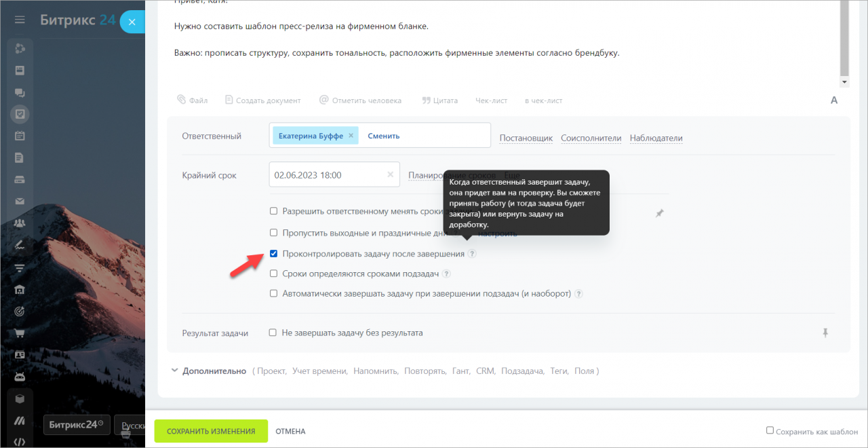Clear the deadline date with the x
This screenshot has width=868, height=448.
[390, 174]
